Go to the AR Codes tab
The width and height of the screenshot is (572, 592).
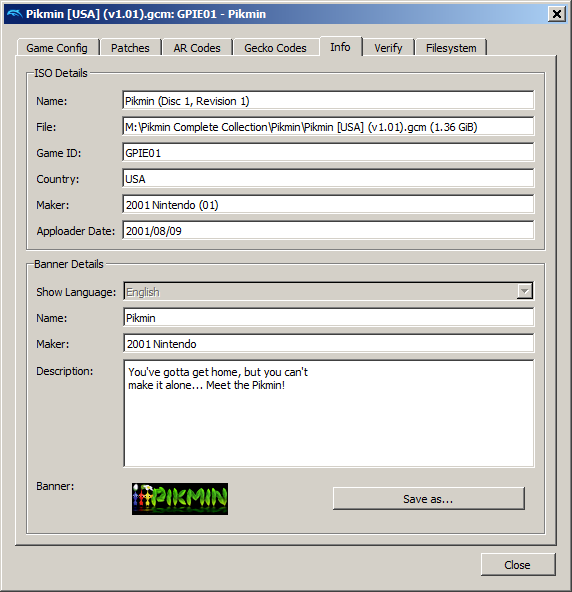[x=197, y=48]
